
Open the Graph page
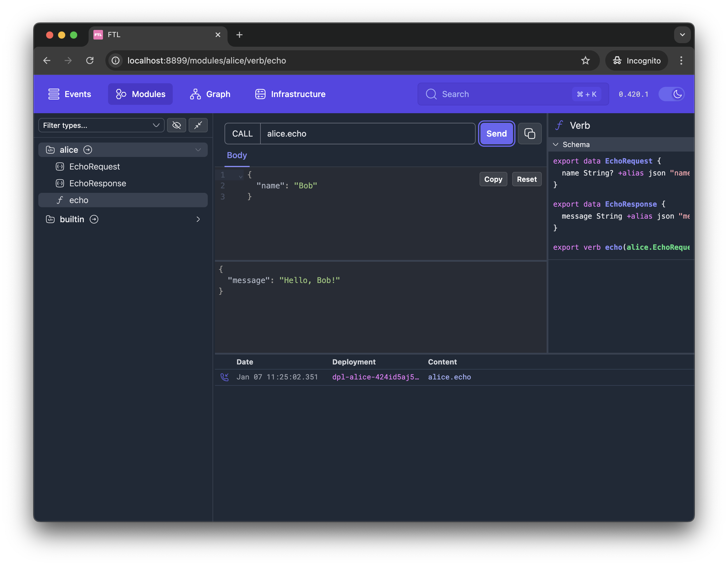pos(210,94)
